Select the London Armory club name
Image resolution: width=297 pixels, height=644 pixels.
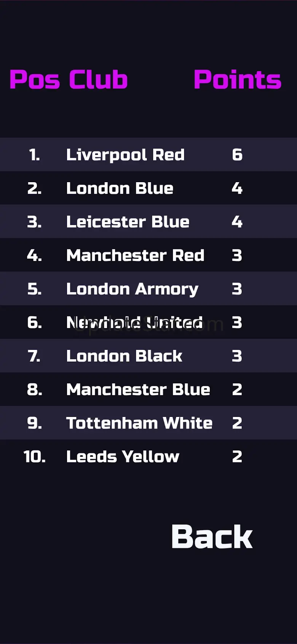point(132,289)
